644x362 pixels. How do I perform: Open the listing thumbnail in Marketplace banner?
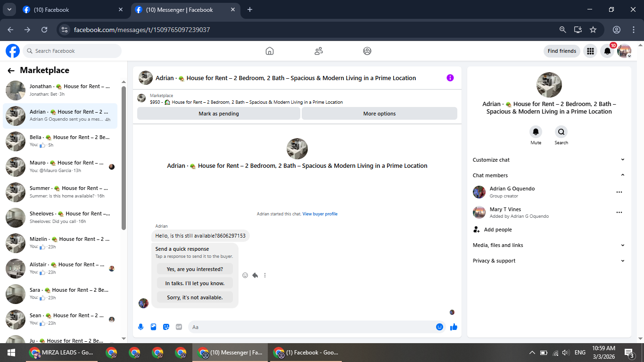pyautogui.click(x=141, y=98)
